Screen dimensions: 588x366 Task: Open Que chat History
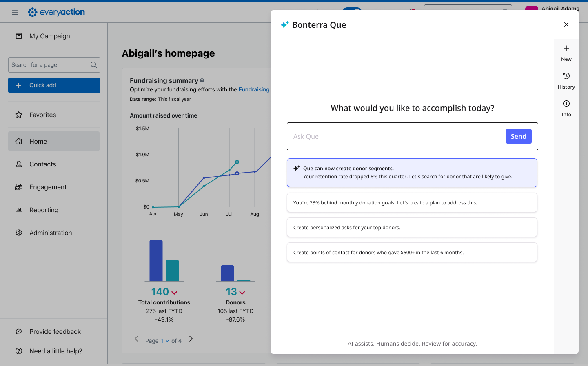point(566,81)
